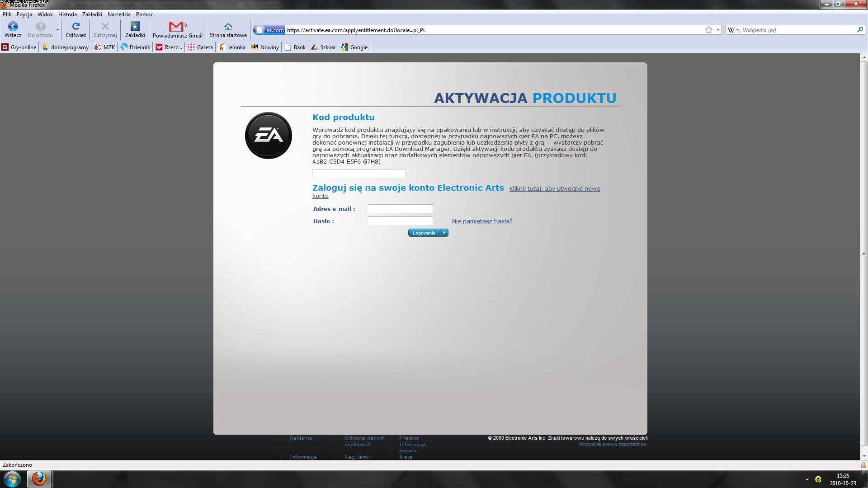Open the address bar history dropdown arrow
The width and height of the screenshot is (868, 488).
tap(718, 30)
